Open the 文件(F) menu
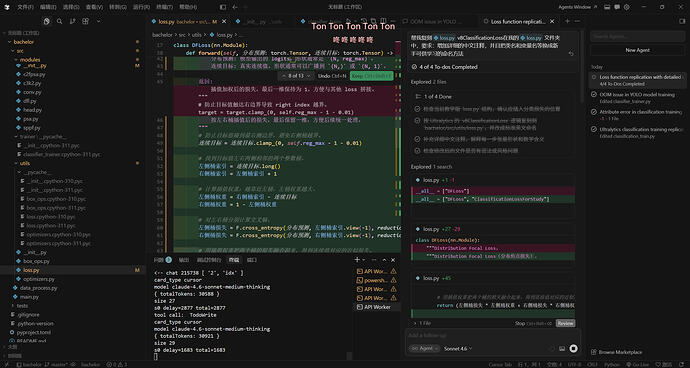Screen dimensions: 690x368 click(x=26, y=7)
